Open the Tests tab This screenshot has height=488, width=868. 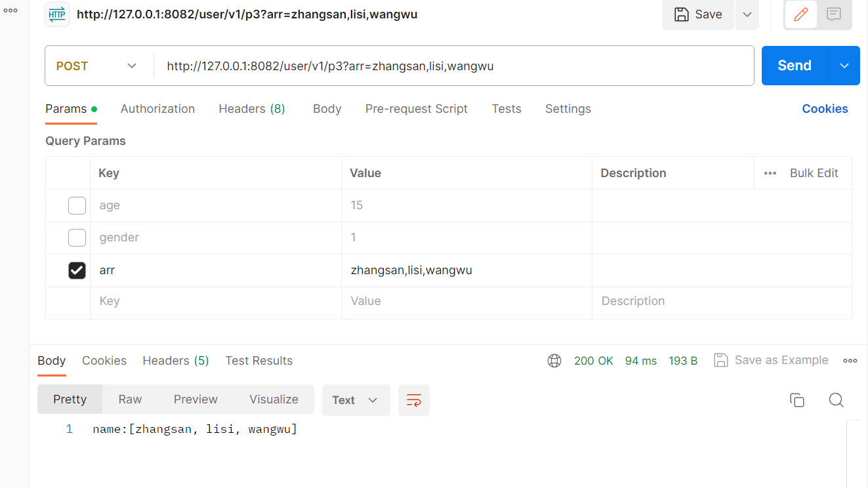[x=506, y=109]
